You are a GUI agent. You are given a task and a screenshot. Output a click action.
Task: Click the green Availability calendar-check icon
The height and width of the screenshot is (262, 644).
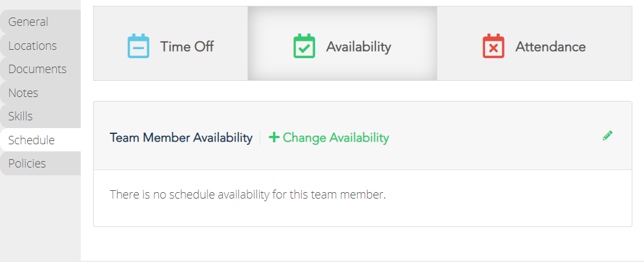[x=304, y=46]
